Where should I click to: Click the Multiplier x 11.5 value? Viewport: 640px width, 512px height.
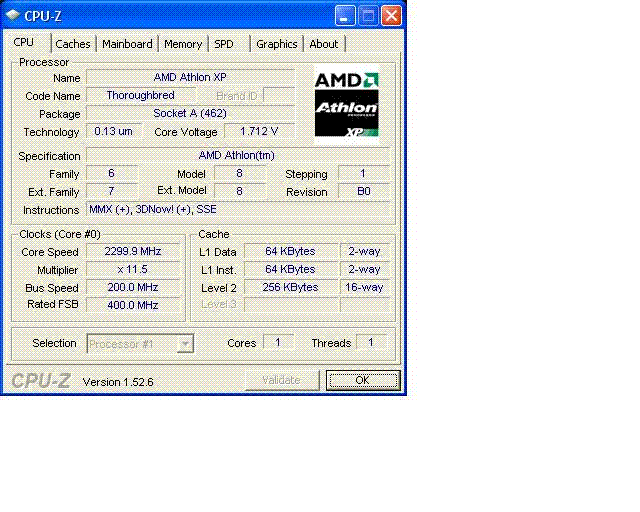coord(133,269)
